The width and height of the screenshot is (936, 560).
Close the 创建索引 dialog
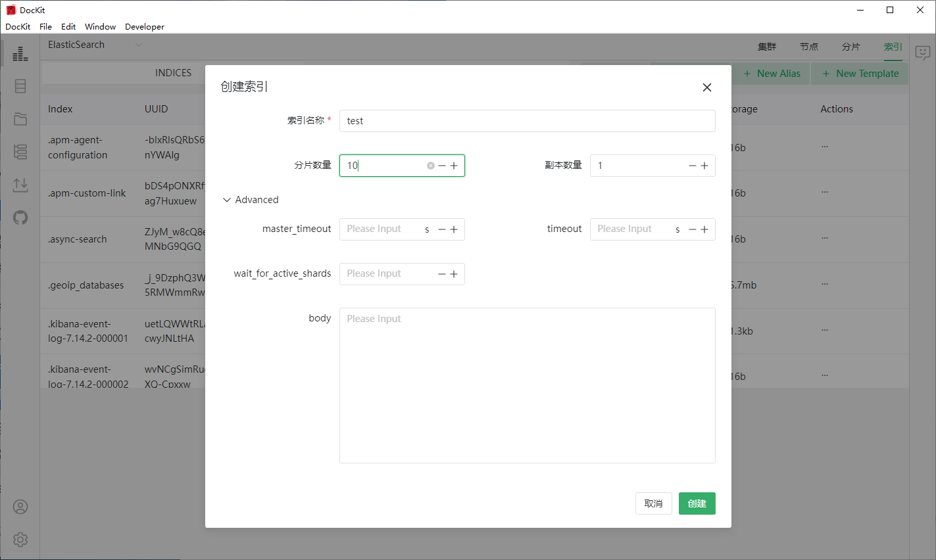coord(707,87)
